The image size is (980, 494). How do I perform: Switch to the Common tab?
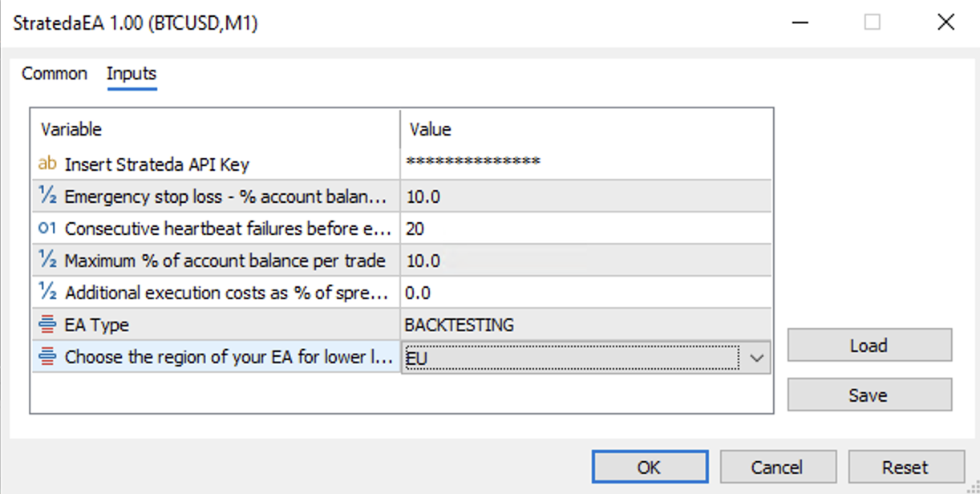pos(54,74)
